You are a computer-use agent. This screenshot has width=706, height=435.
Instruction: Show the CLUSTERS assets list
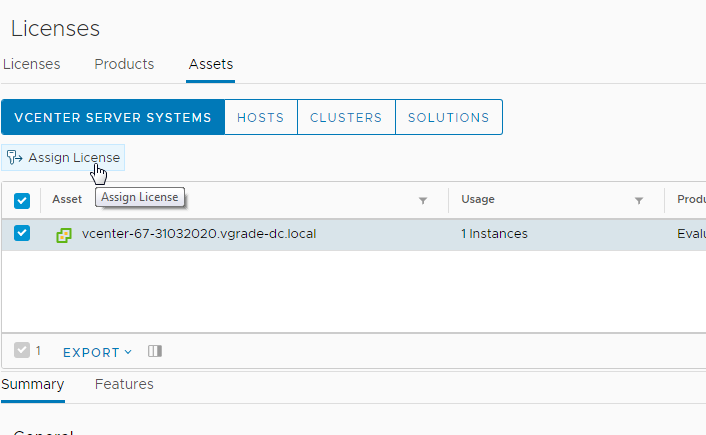346,117
